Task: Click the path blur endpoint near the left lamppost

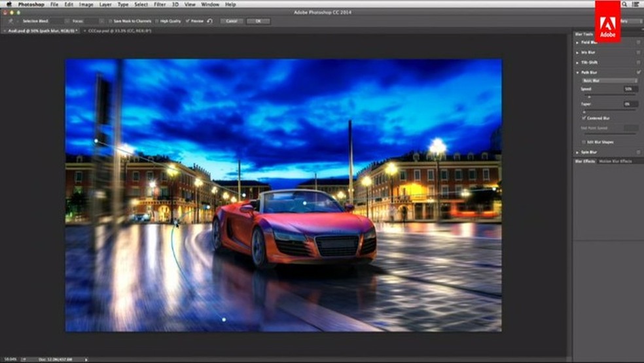Action: click(x=96, y=141)
